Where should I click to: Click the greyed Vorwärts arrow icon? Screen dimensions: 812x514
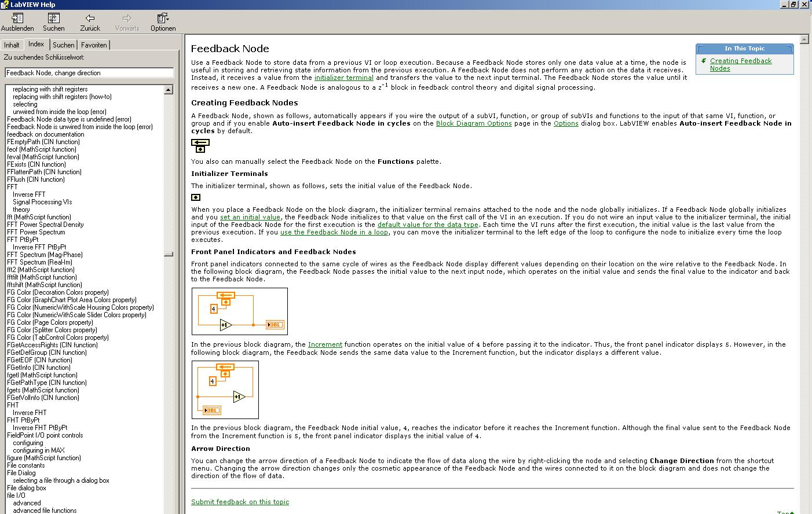pos(127,18)
